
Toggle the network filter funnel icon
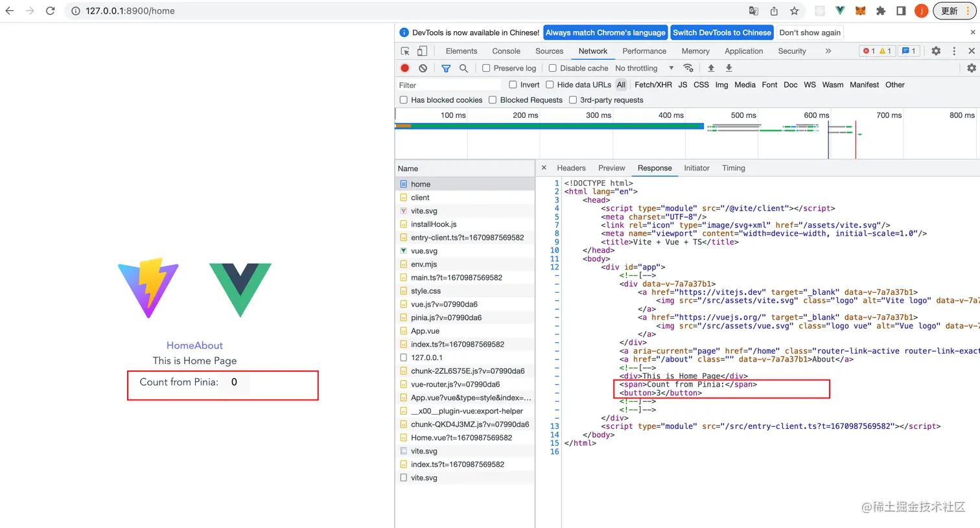[446, 68]
